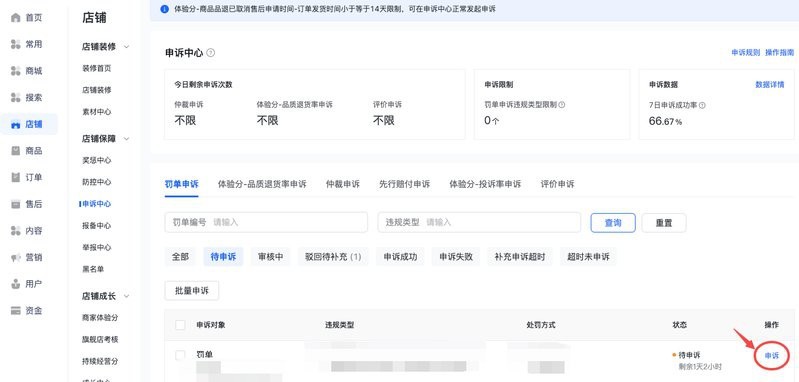Screen dimensions: 799x382
Task: Click the 资金 card icon in sidebar
Action: click(x=16, y=311)
